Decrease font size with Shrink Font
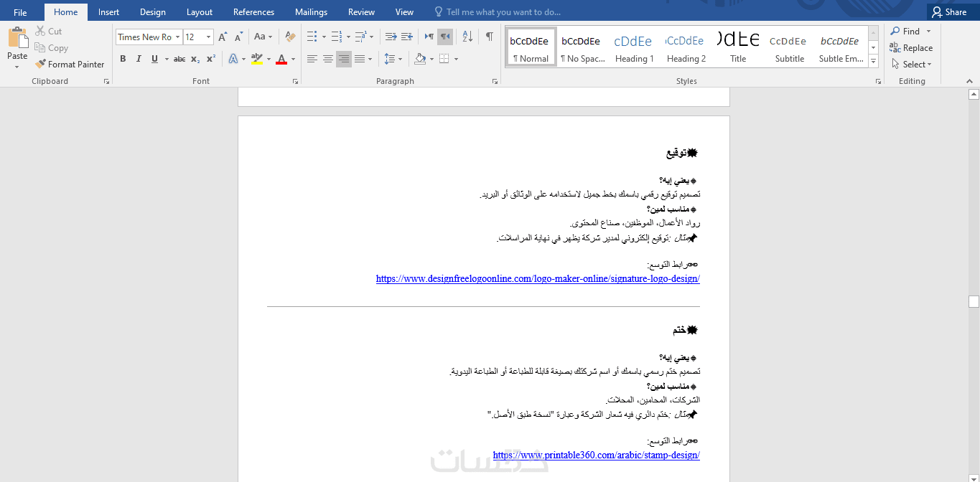Screen dimensions: 980x482 tap(238, 37)
